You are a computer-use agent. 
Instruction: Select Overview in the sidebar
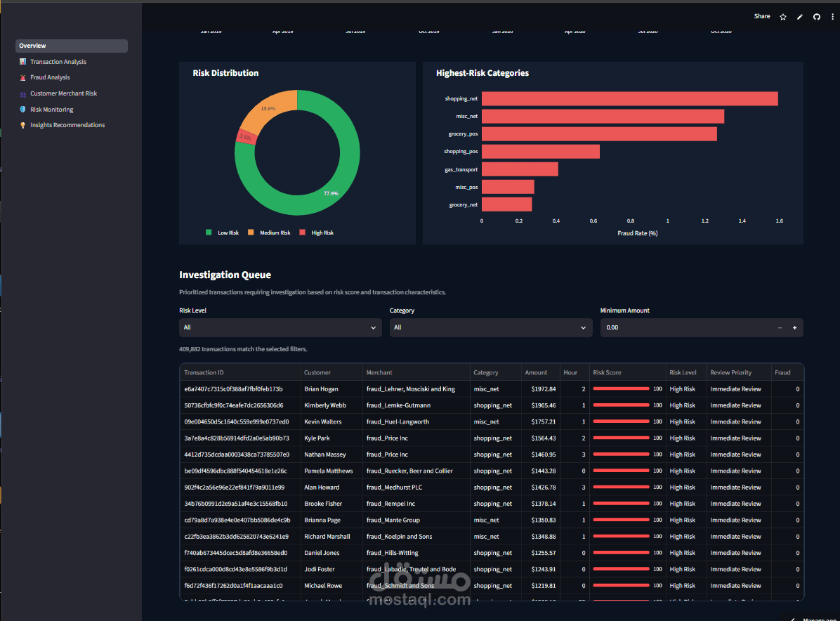pyautogui.click(x=71, y=46)
